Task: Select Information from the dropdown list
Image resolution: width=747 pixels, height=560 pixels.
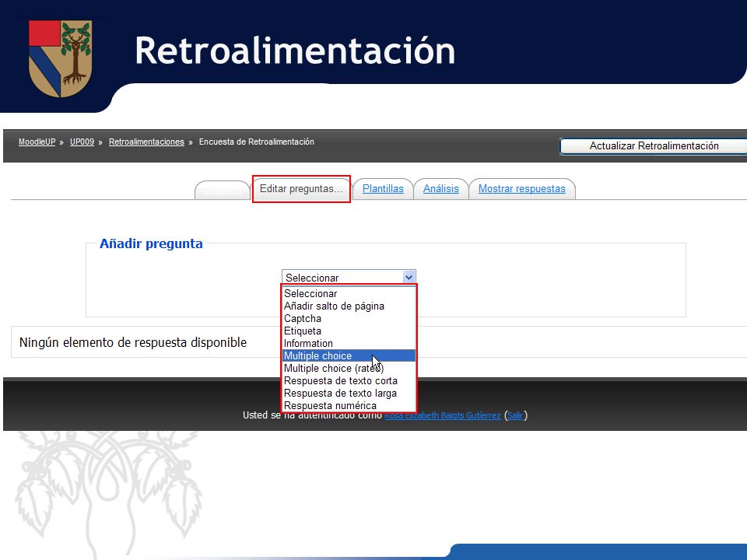Action: point(349,343)
